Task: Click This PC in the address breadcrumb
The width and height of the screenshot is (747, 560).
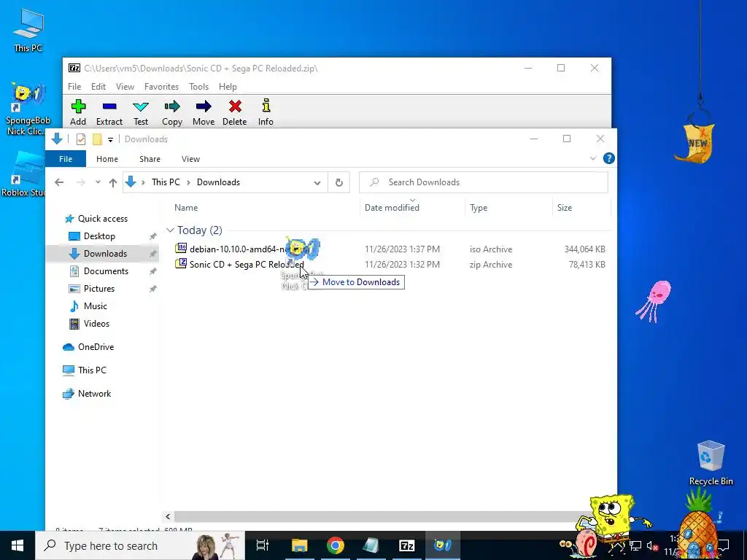Action: 166,182
